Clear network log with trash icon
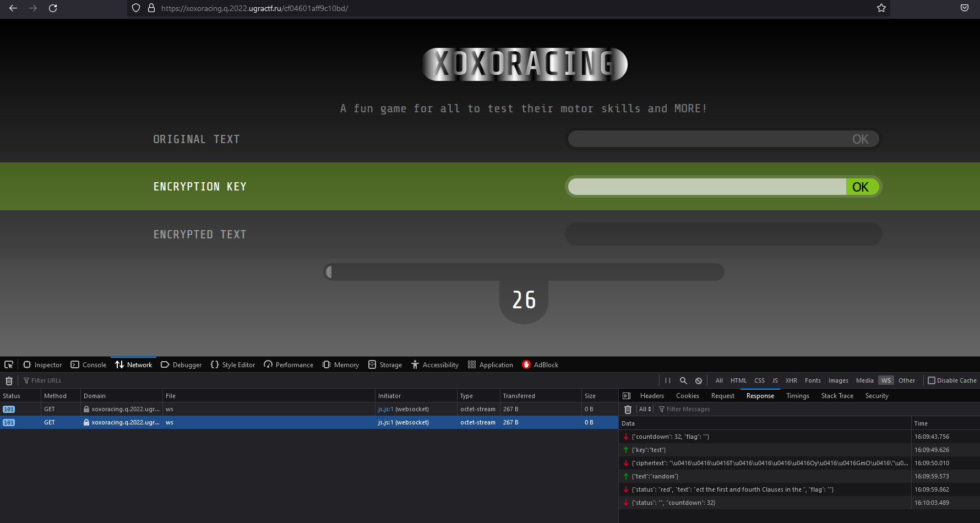The image size is (980, 523). point(9,380)
